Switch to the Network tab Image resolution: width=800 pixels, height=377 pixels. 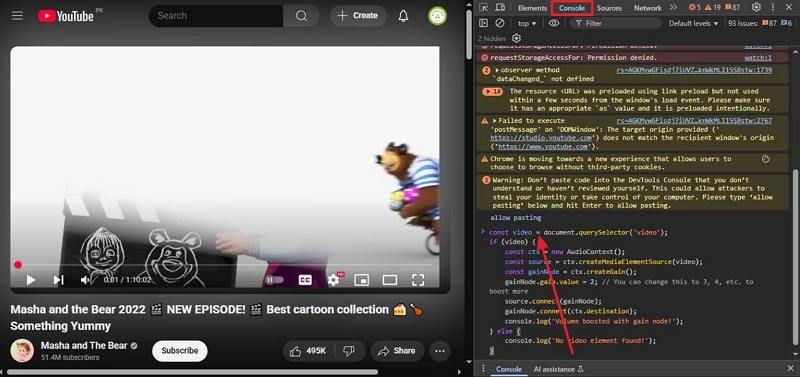pos(647,8)
